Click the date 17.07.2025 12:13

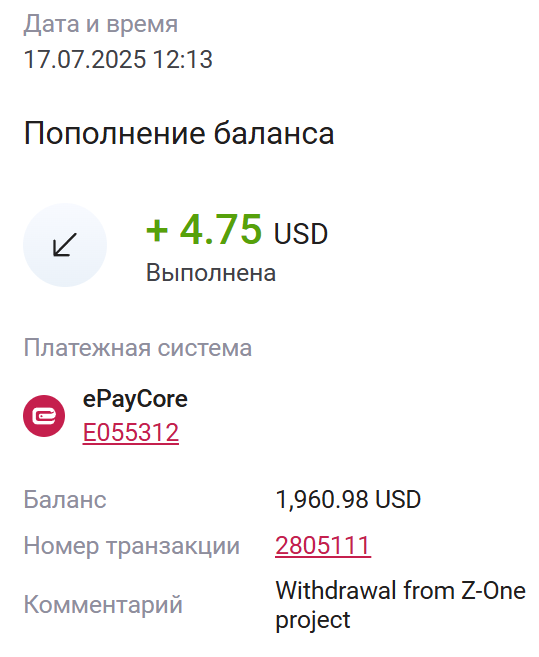(118, 59)
